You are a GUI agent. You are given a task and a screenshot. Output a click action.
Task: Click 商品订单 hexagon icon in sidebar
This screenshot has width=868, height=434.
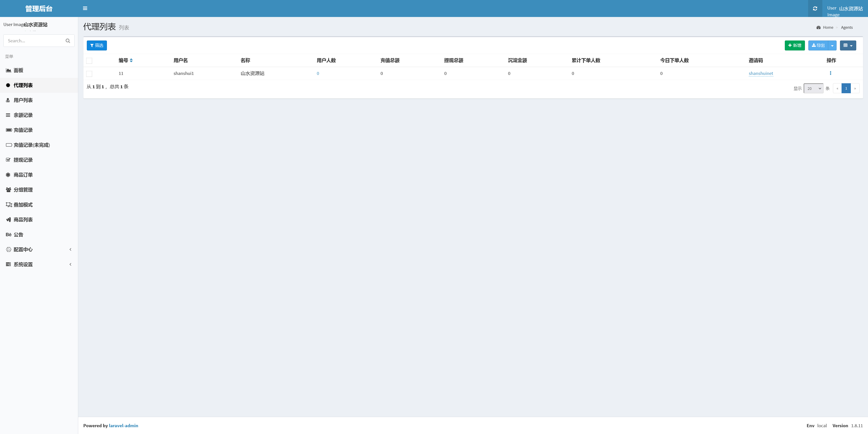(x=8, y=175)
